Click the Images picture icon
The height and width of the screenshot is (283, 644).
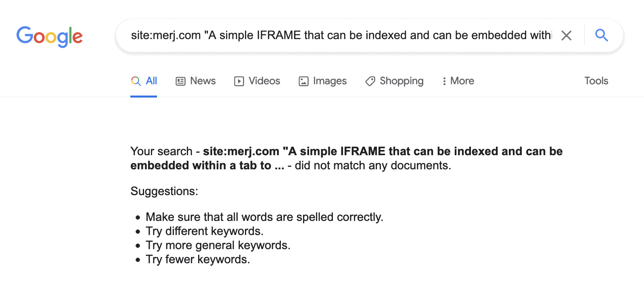pyautogui.click(x=303, y=81)
